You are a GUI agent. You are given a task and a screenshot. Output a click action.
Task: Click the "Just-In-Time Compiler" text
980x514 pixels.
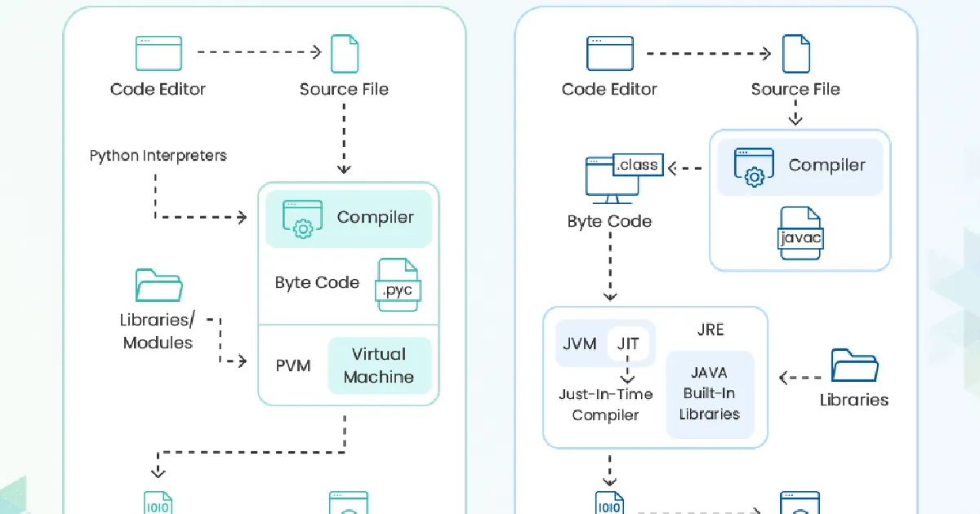(606, 405)
